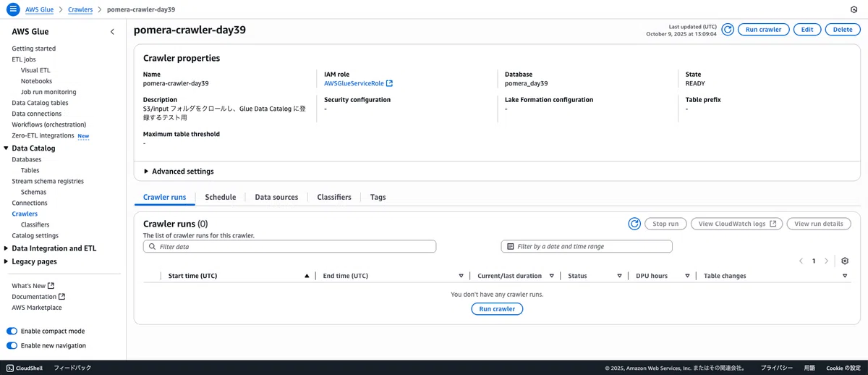Collapse the AWS Glue sidebar chevron
The height and width of the screenshot is (375, 868).
pos(112,32)
